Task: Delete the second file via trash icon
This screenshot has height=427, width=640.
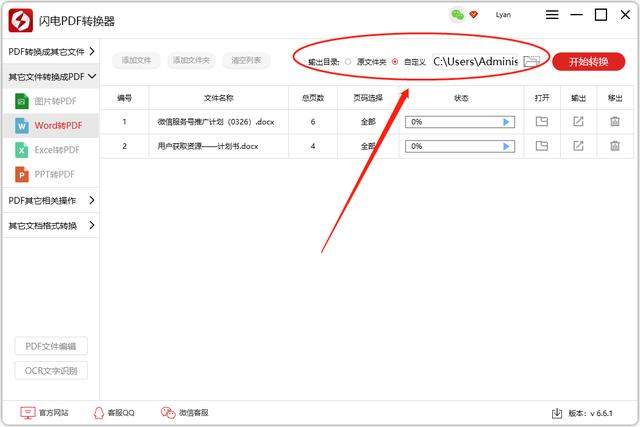Action: click(x=615, y=146)
